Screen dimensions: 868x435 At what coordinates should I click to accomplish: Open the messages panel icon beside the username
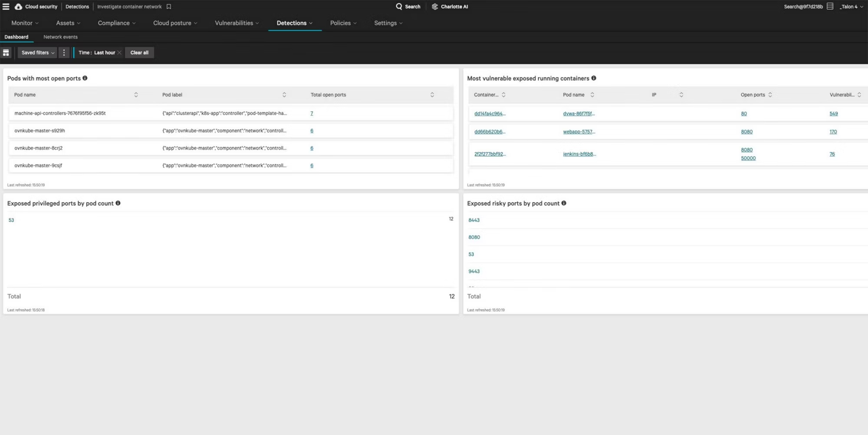click(830, 7)
